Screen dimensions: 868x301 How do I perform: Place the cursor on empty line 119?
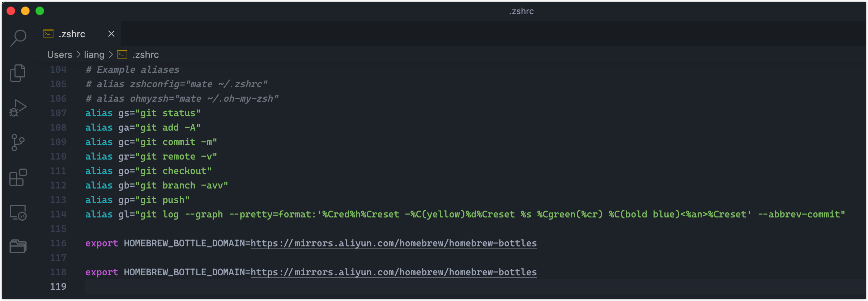(145, 286)
